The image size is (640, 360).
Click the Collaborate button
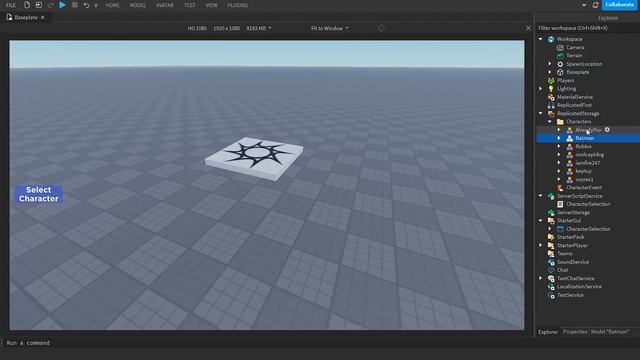point(619,5)
